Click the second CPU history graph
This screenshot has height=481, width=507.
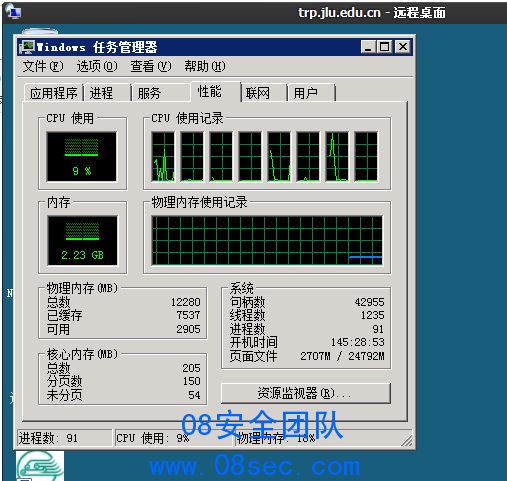tap(192, 156)
